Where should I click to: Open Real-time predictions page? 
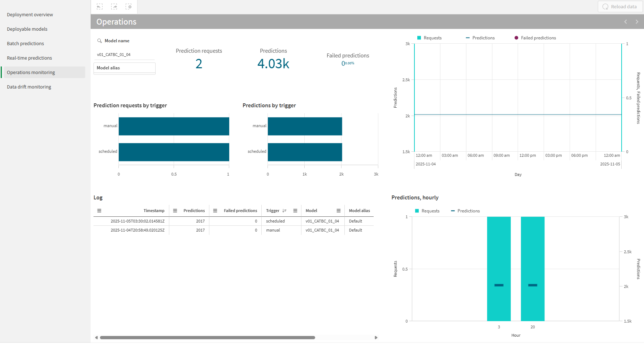(29, 58)
